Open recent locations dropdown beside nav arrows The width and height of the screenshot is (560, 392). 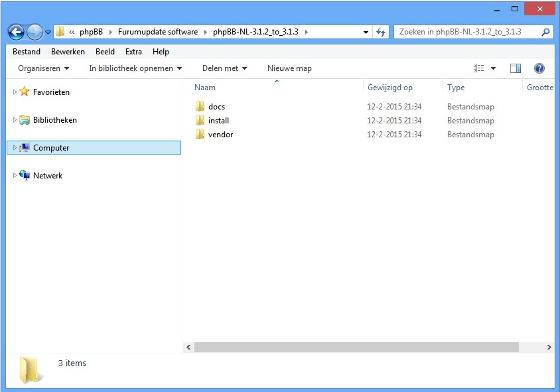tap(48, 32)
